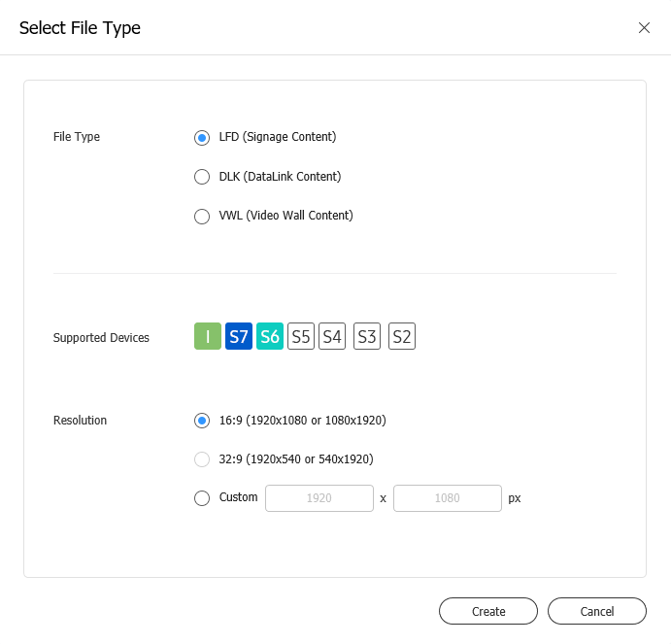Pick the S3 device badge
This screenshot has height=644, width=671.
point(367,336)
